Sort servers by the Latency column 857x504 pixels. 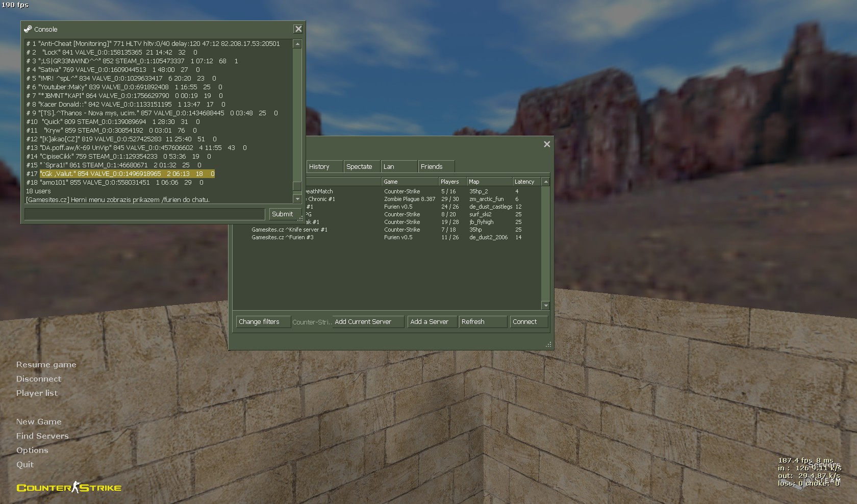525,182
